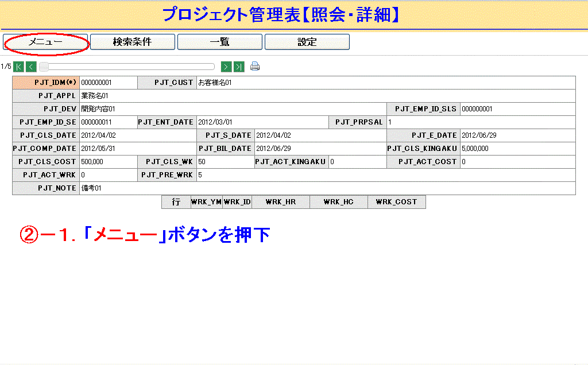Click the PJT_CUST value お客様名01
This screenshot has height=365, width=588.
(215, 83)
